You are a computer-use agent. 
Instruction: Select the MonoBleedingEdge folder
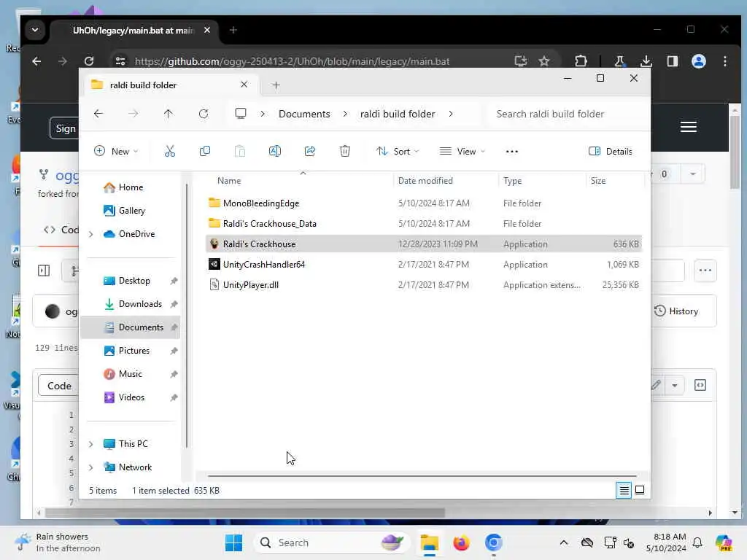pos(424,203)
